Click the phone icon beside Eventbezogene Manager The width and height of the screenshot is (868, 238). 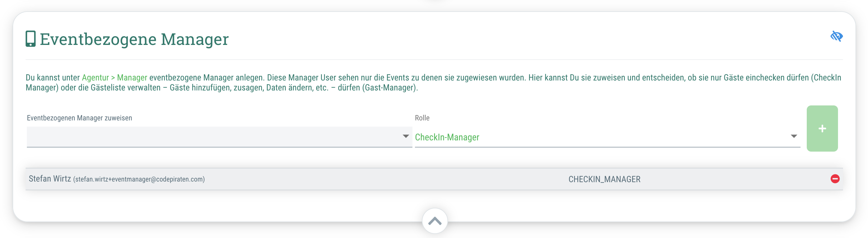coord(31,39)
